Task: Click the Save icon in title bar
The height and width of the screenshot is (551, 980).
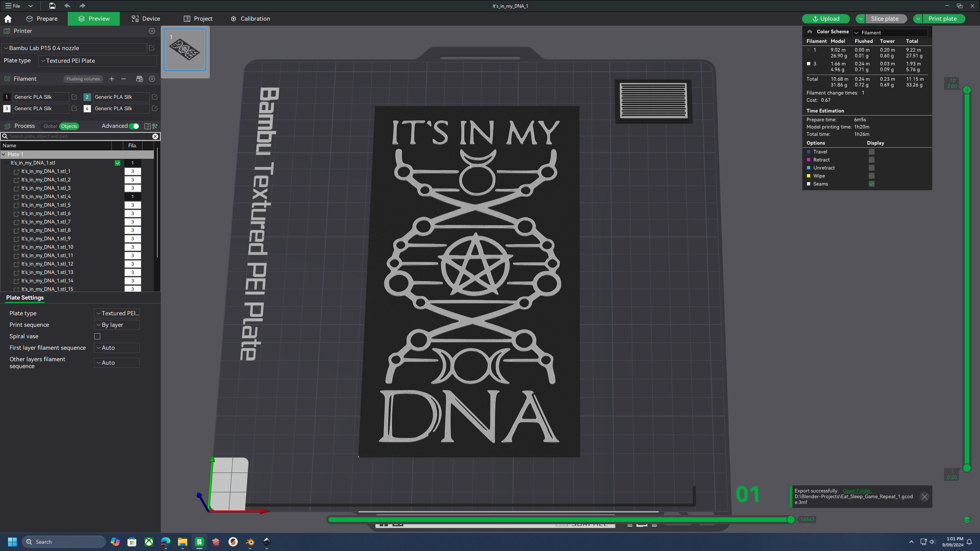Action: pos(52,6)
